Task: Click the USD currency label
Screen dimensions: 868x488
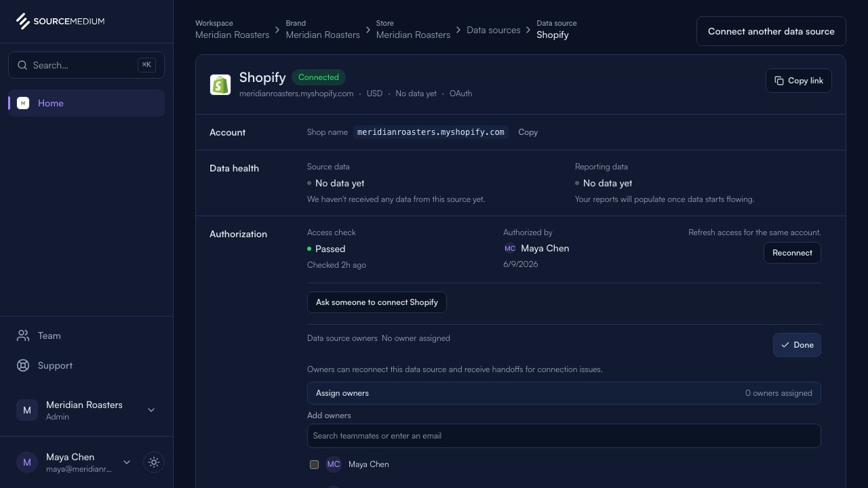Action: point(374,94)
